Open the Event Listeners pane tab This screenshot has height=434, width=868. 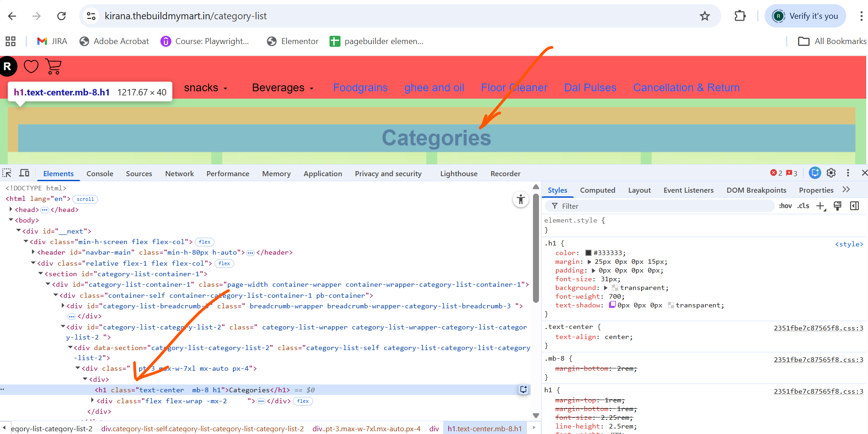point(688,190)
